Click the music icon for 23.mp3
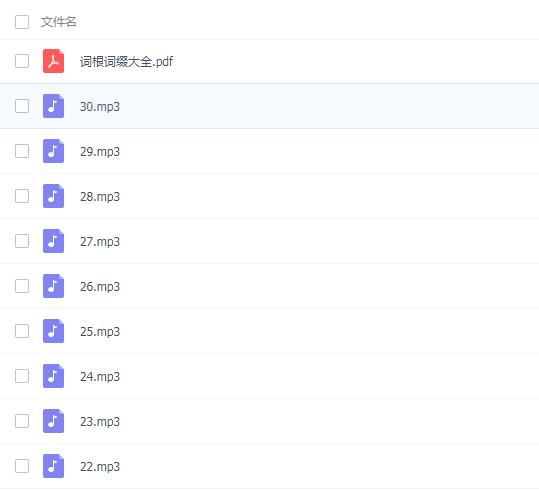Screen dimensions: 539x491 click(x=53, y=421)
